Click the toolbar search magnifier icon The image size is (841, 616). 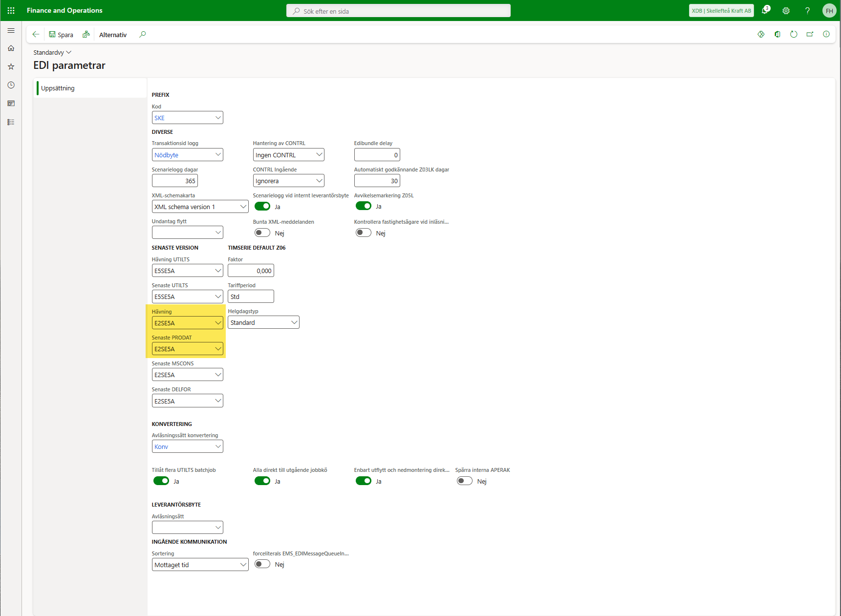pyautogui.click(x=143, y=34)
